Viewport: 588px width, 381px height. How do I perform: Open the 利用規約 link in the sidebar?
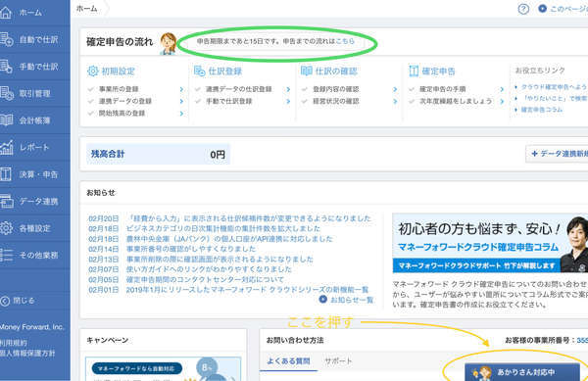(14, 343)
